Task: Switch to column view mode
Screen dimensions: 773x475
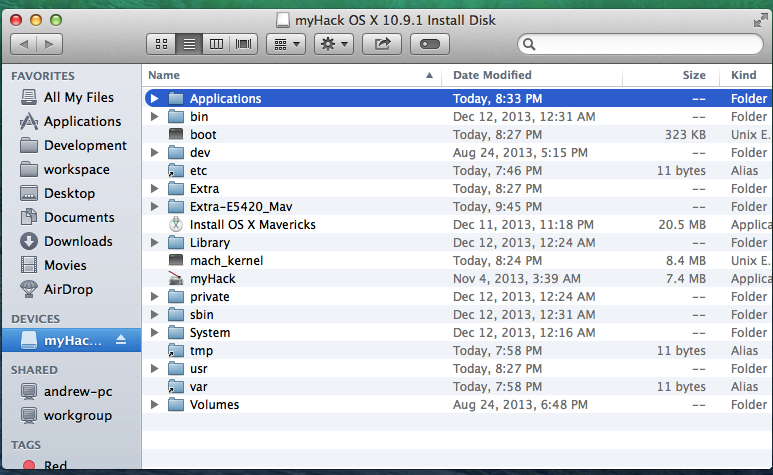Action: tap(217, 44)
